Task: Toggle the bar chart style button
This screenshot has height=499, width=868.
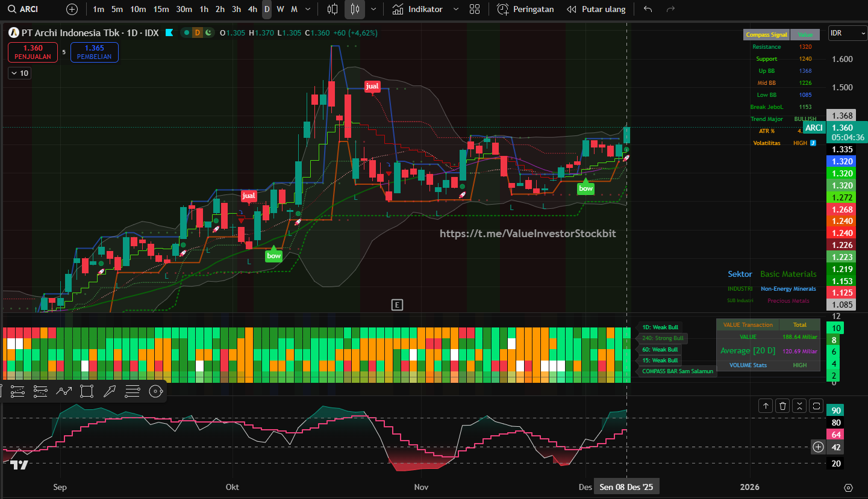Action: pos(332,9)
